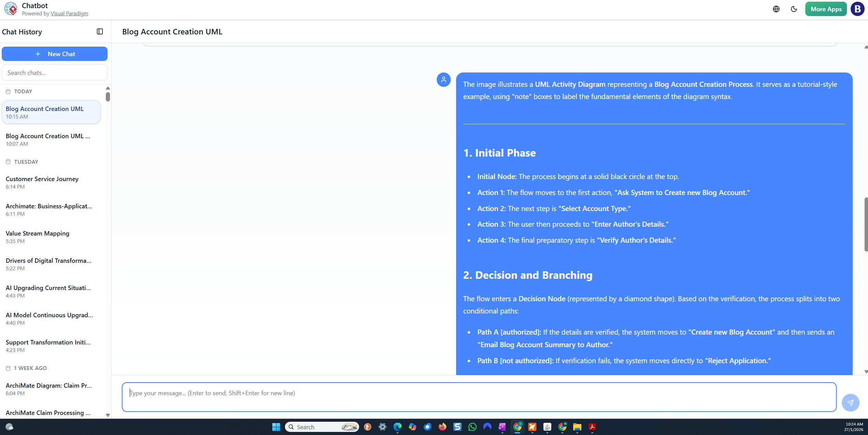
Task: Collapse the Chat History sidebar
Action: [x=100, y=31]
